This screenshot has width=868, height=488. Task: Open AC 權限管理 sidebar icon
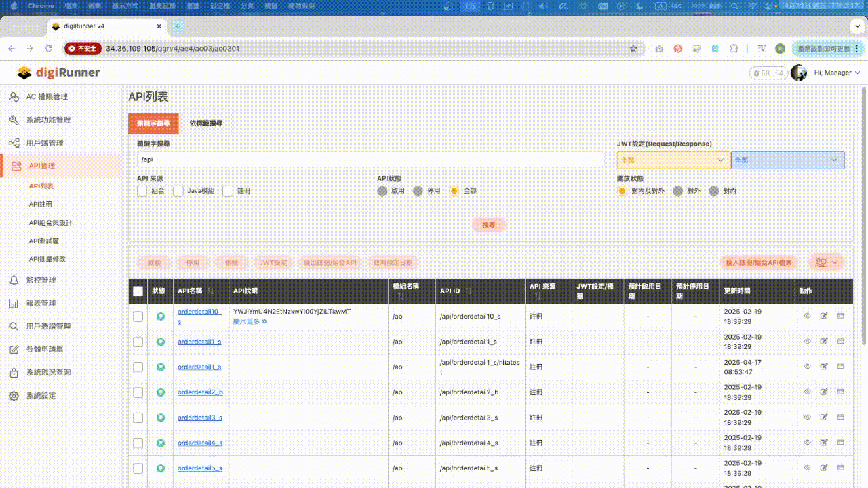click(x=14, y=97)
